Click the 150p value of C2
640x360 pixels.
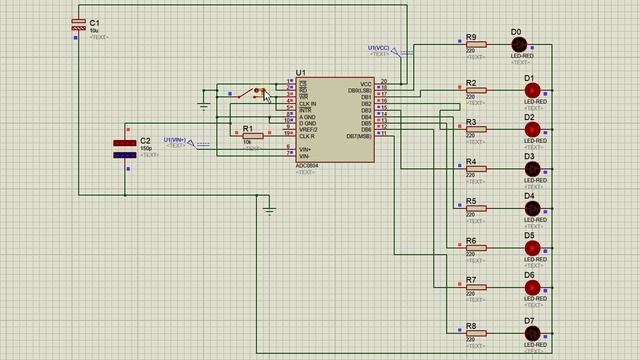(x=146, y=149)
